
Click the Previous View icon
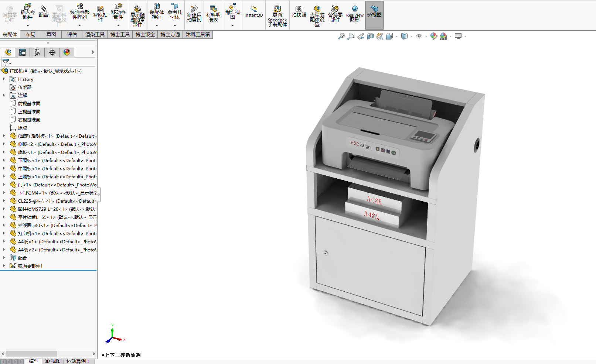coord(361,36)
